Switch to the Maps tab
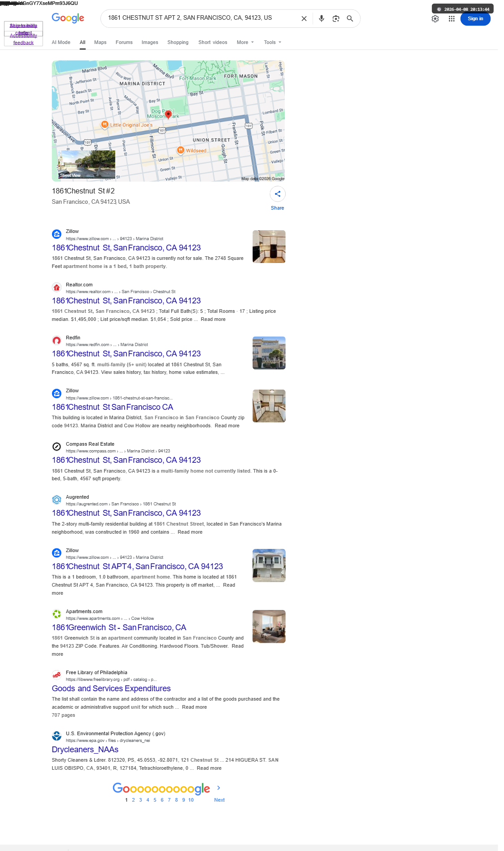 point(100,42)
